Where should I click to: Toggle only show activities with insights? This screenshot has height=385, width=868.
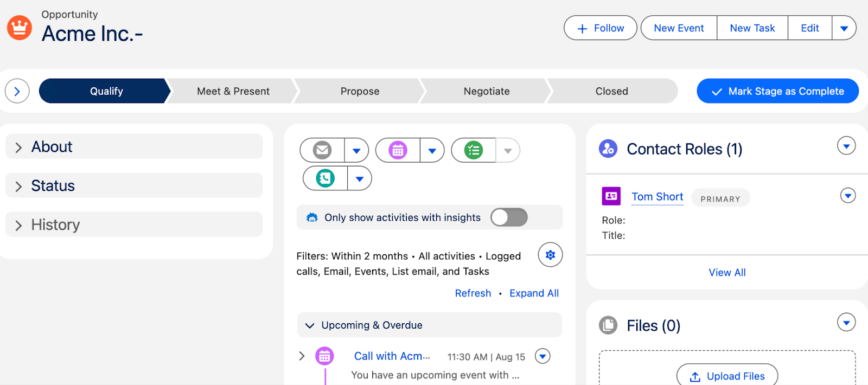coord(509,217)
